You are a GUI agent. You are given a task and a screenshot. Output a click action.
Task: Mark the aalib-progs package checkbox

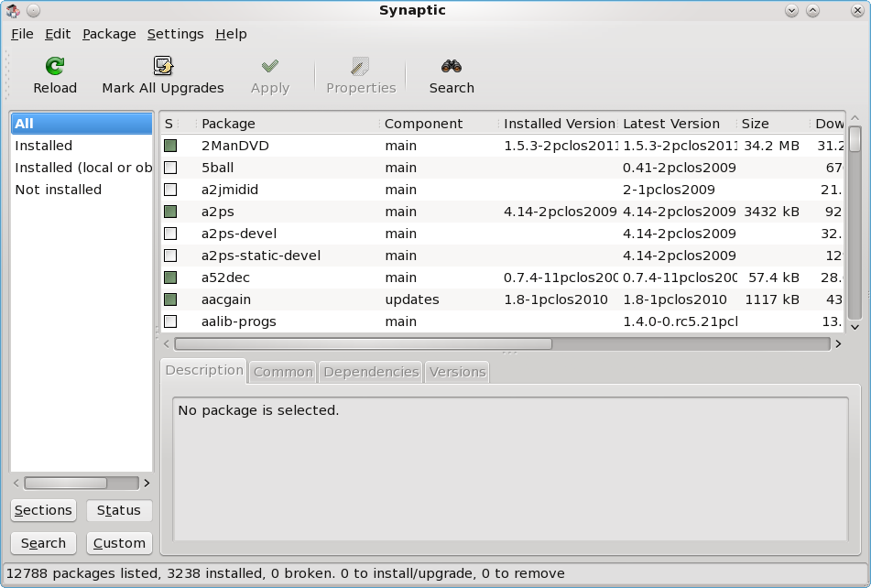[x=170, y=321]
